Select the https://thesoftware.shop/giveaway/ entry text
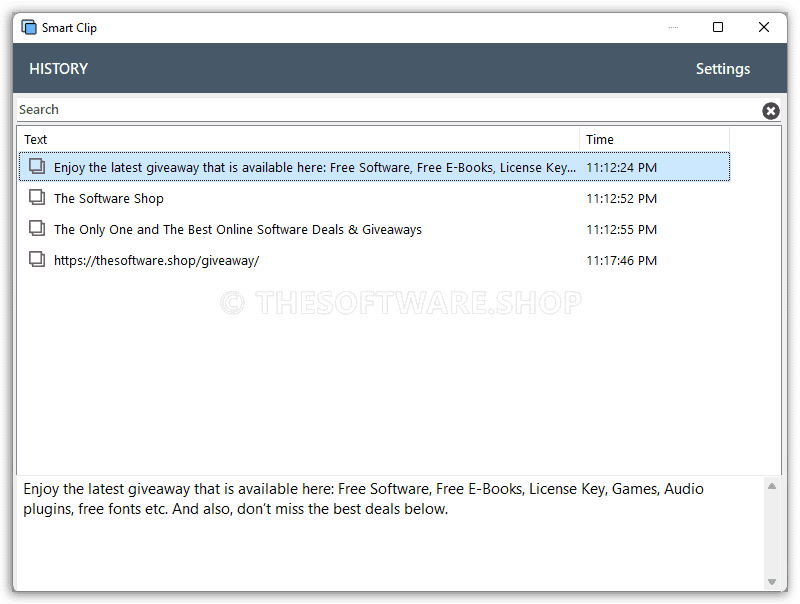 point(157,261)
